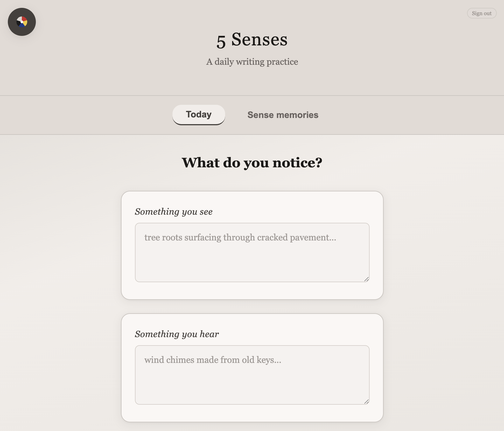Click the 'What do you notice?' heading
The image size is (504, 431).
(x=252, y=163)
